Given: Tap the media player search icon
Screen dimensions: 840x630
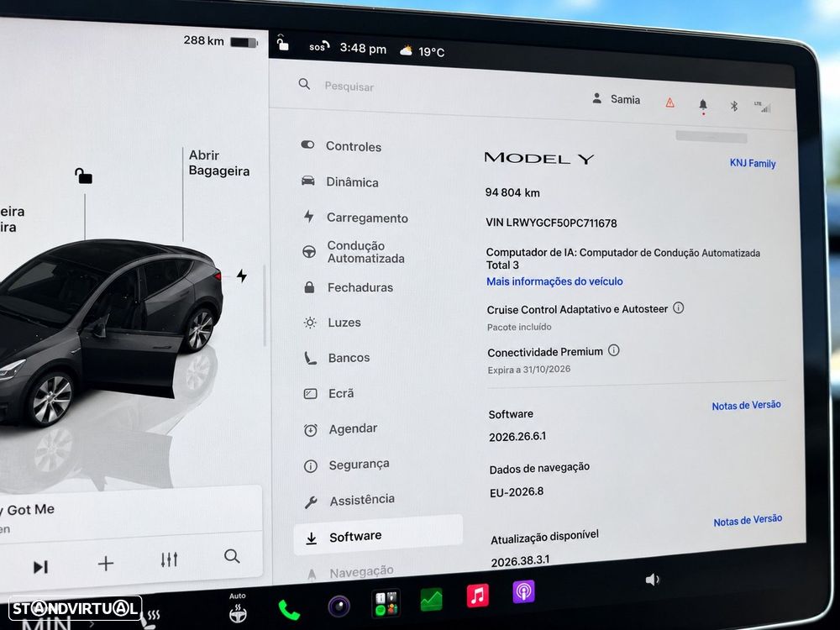Looking at the screenshot, I should (x=232, y=556).
